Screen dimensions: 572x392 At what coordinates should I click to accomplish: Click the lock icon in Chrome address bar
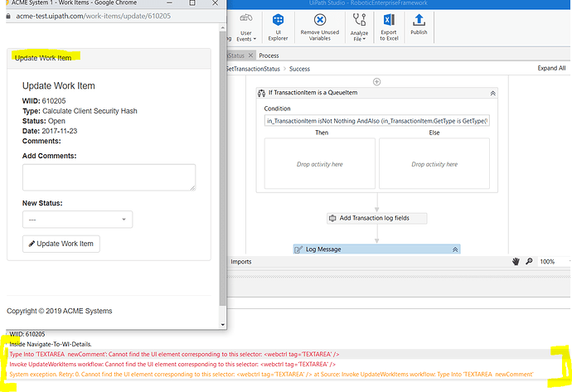(x=9, y=16)
